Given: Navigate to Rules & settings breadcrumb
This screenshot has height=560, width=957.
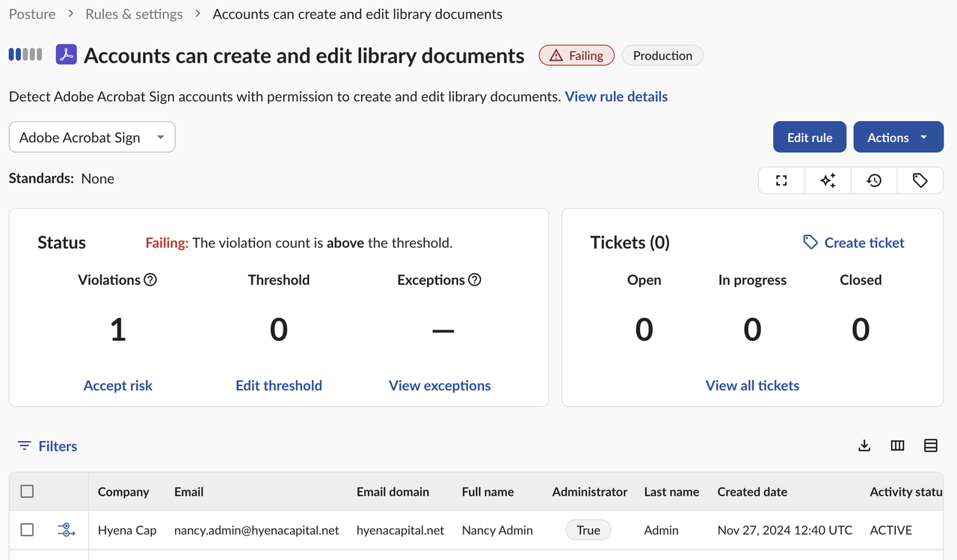Looking at the screenshot, I should pos(134,14).
